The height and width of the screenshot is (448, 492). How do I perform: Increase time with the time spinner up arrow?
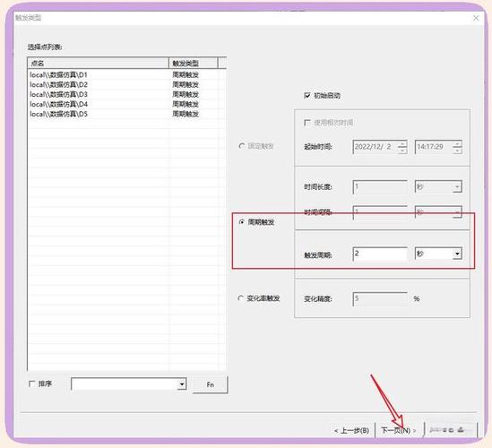457,144
